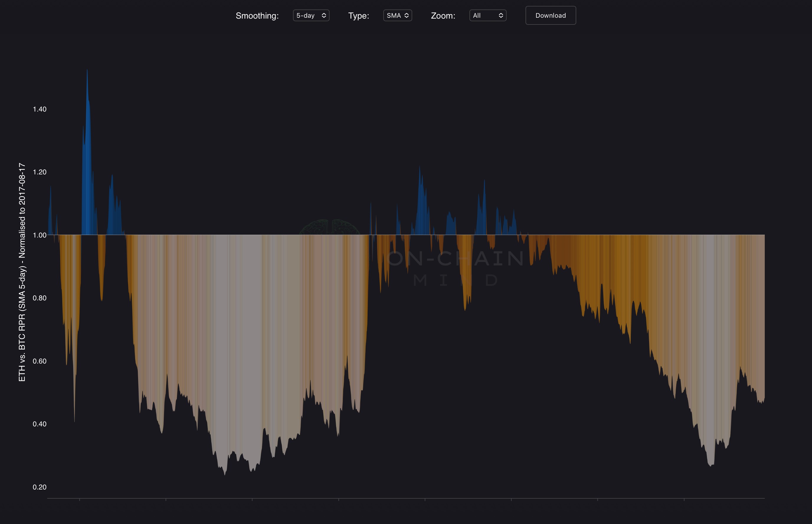Click the brain logo watermark on the chart

click(x=329, y=227)
